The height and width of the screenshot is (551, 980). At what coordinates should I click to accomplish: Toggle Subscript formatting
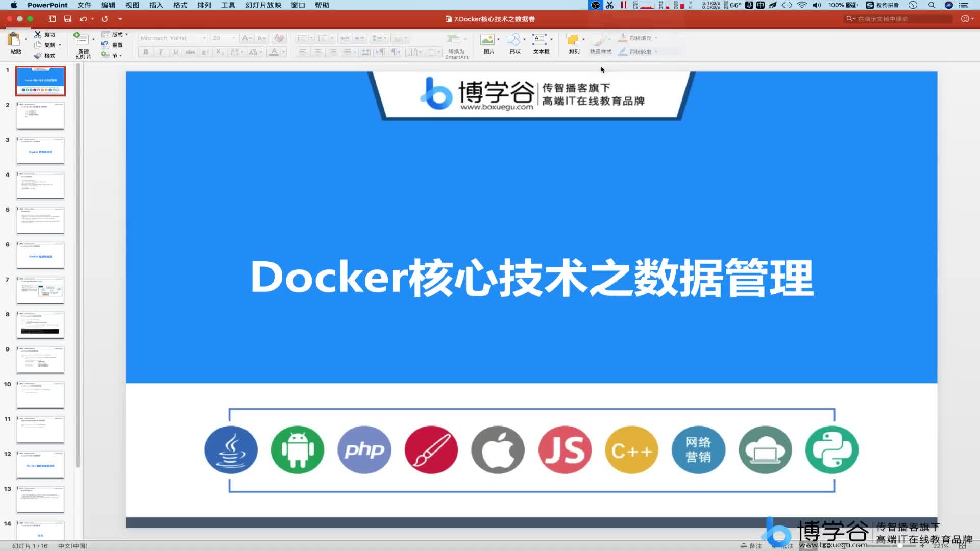coord(219,52)
